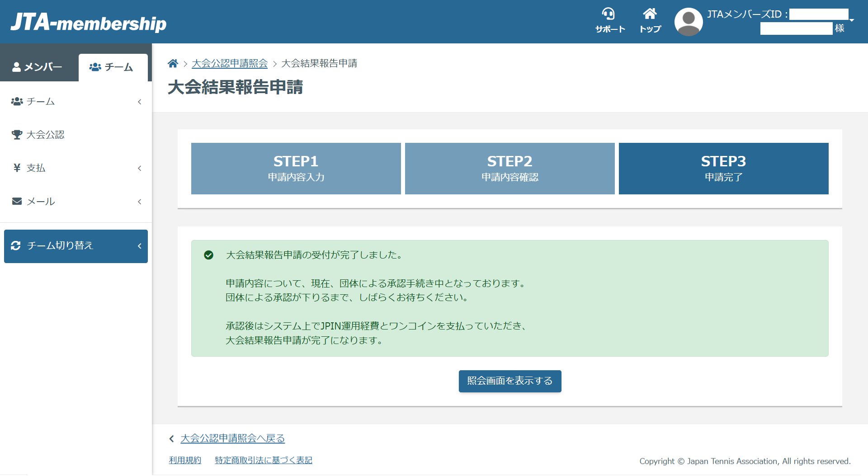The width and height of the screenshot is (868, 476).
Task: Click the JTA-membership logo
Action: tap(89, 23)
